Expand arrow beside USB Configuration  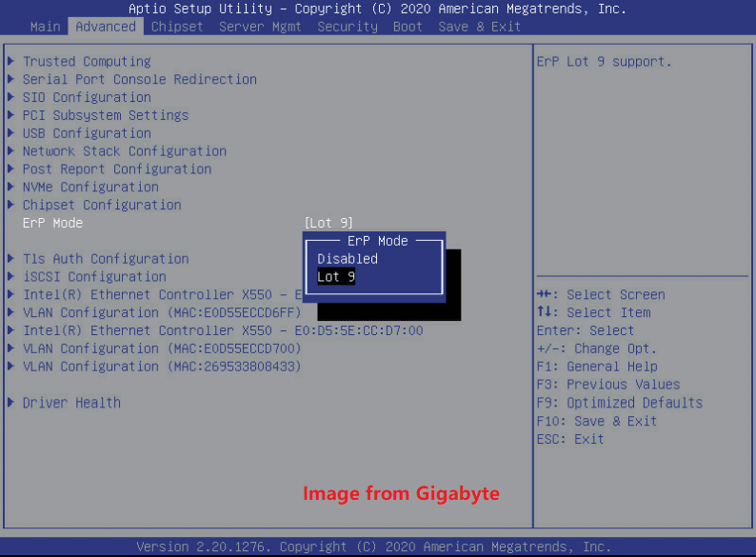[x=10, y=132]
